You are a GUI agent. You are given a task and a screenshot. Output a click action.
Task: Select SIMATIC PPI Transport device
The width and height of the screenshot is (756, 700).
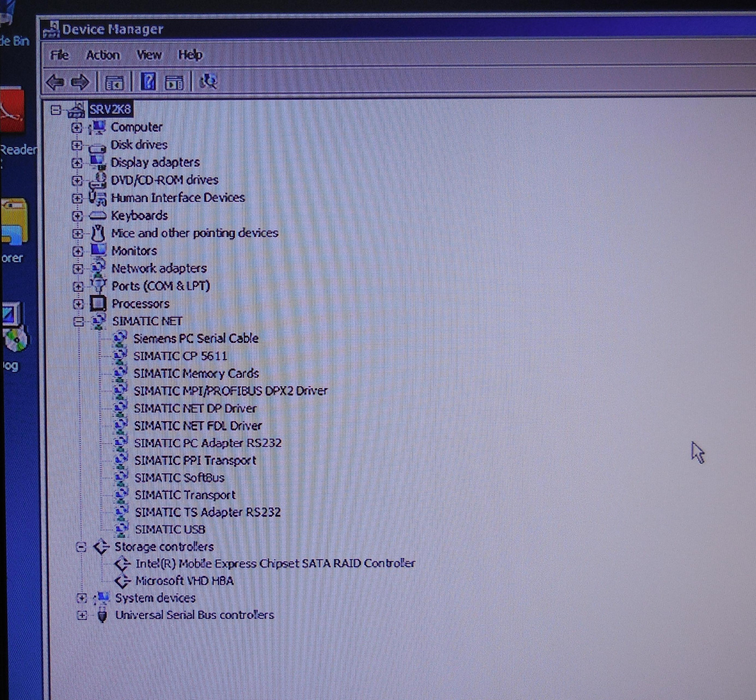195,461
